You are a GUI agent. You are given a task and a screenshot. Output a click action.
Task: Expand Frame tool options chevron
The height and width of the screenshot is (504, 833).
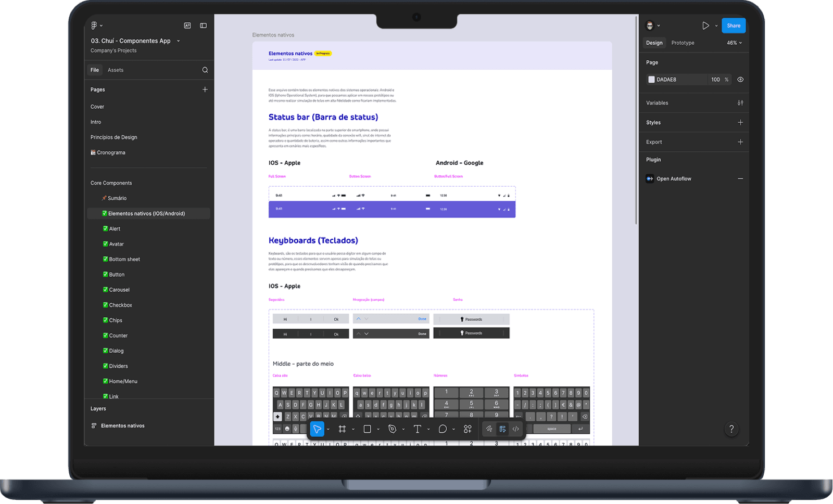point(353,430)
